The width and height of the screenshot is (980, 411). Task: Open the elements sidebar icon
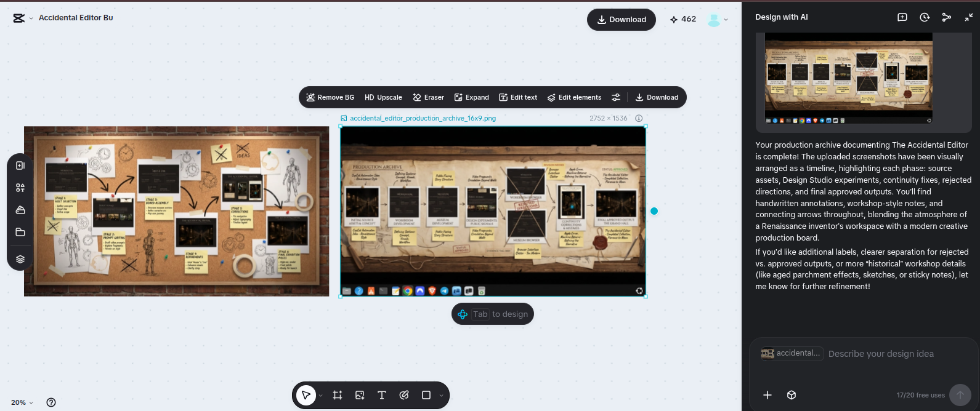coord(20,188)
